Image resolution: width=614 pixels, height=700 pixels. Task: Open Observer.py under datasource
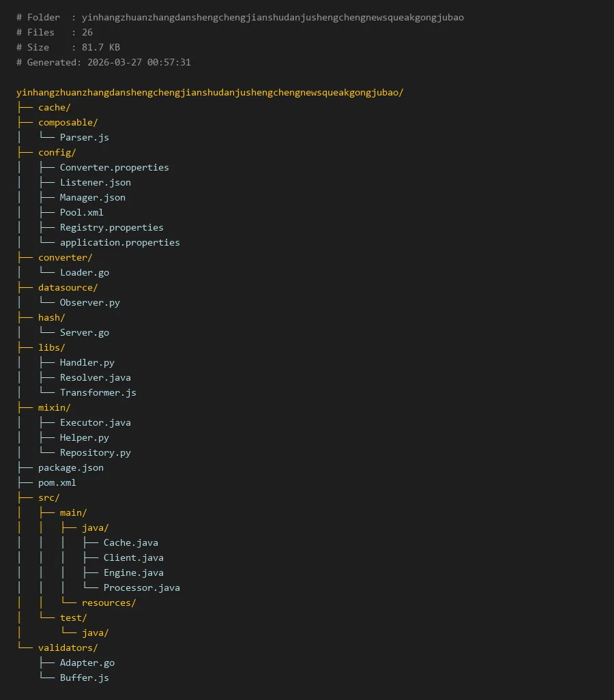tap(89, 302)
